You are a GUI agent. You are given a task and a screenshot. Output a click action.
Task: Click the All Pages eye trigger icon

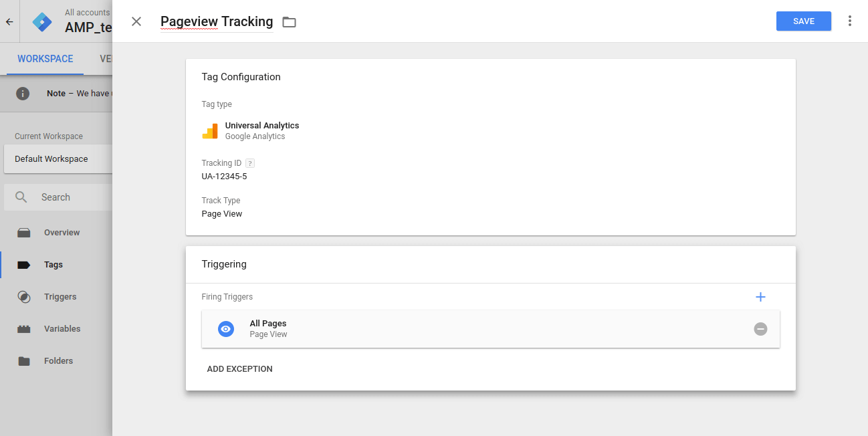pyautogui.click(x=226, y=329)
